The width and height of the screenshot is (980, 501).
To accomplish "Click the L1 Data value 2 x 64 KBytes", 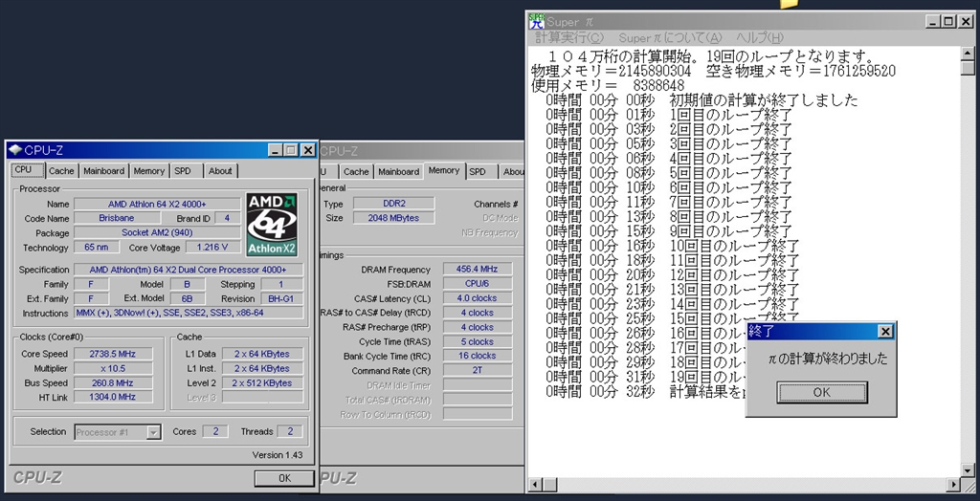I will [x=262, y=354].
